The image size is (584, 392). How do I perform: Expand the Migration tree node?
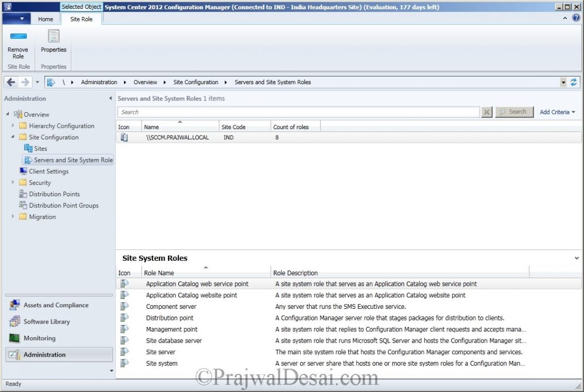13,217
